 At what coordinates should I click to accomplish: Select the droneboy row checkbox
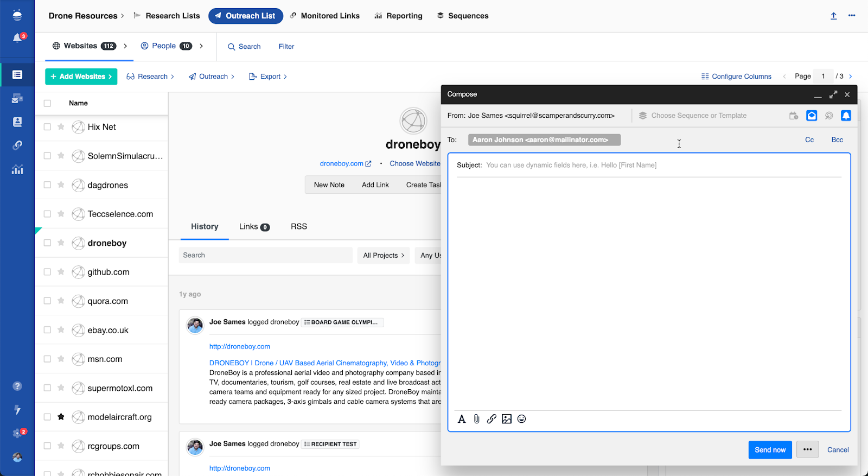pyautogui.click(x=47, y=243)
